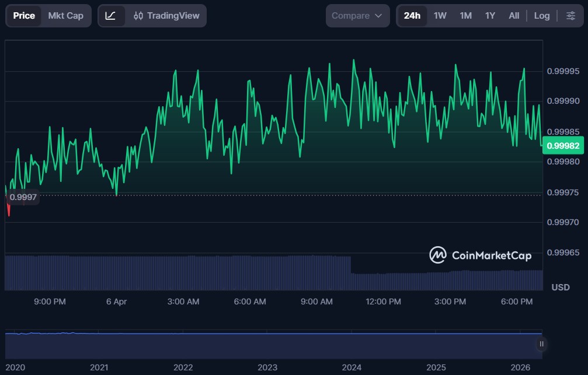Show the 1M price range
The image size is (588, 375).
465,16
